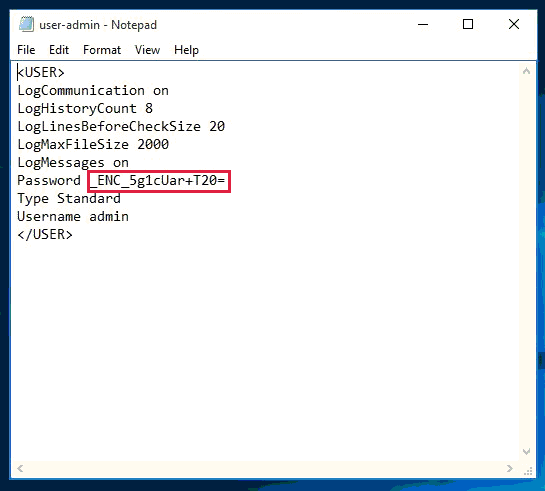
Task: Click the LogCommunication on line
Action: pyautogui.click(x=93, y=90)
